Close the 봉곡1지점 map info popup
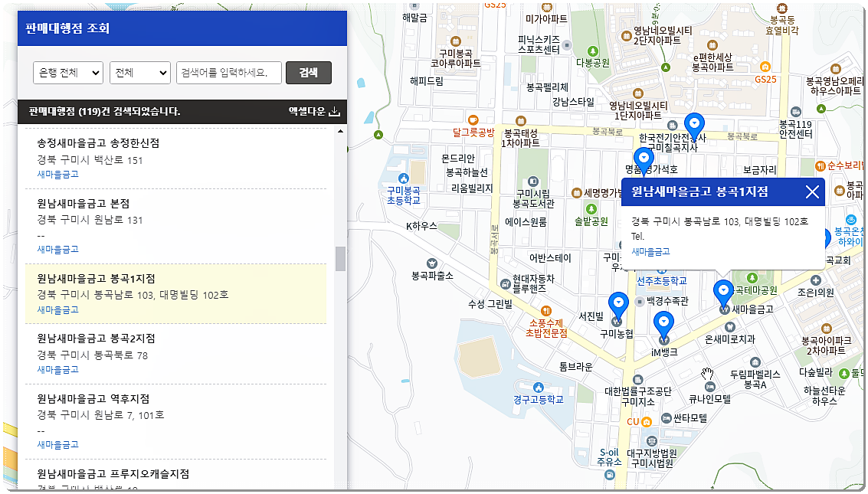868x494 pixels. point(812,192)
